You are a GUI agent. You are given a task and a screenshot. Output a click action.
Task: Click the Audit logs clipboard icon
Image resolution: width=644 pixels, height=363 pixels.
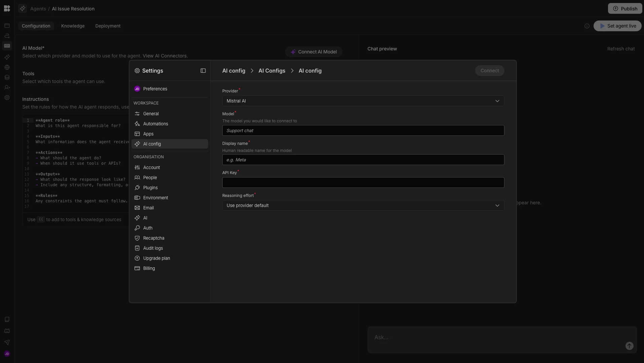click(x=137, y=248)
